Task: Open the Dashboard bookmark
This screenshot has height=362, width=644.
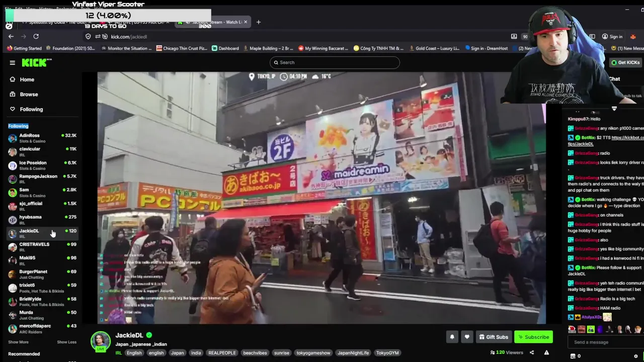Action: click(x=225, y=48)
